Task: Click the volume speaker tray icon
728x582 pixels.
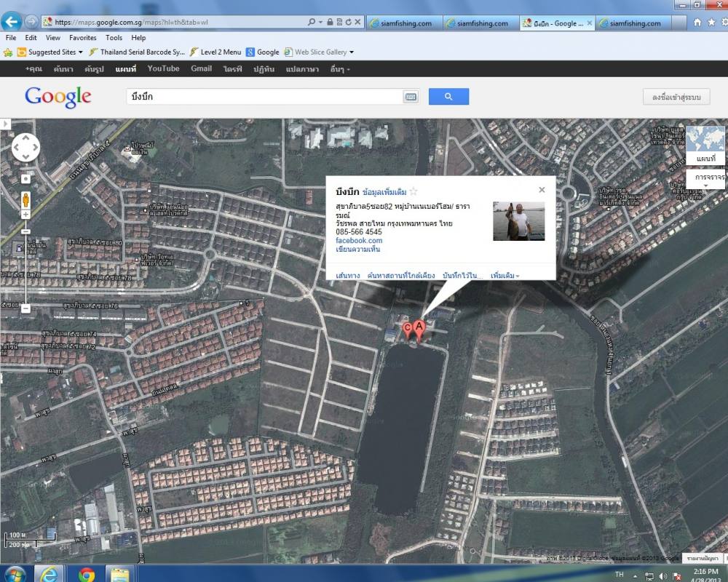Action: [x=663, y=576]
